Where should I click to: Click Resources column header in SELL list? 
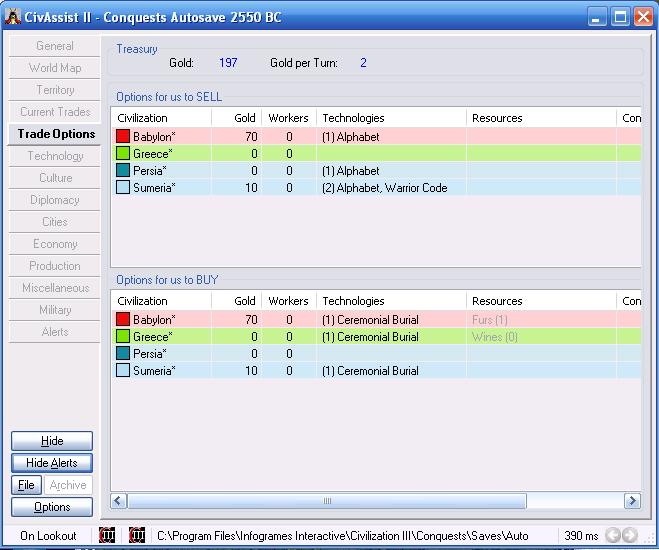tap(541, 118)
